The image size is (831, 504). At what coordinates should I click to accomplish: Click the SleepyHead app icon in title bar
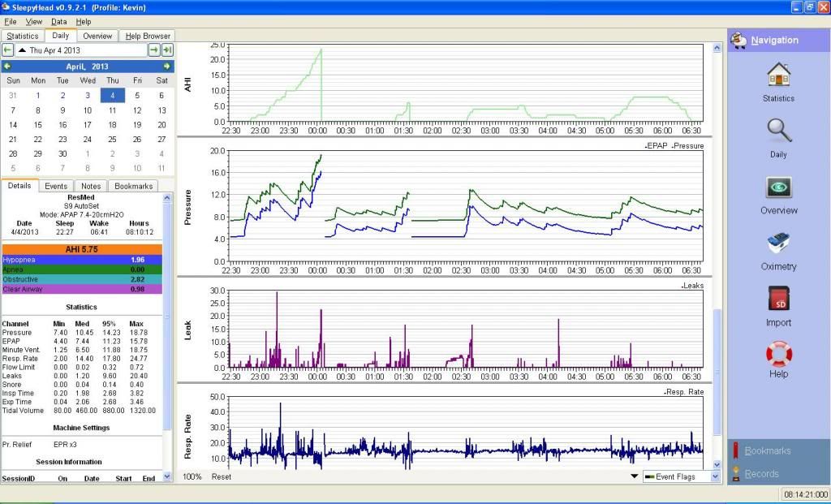(6, 7)
